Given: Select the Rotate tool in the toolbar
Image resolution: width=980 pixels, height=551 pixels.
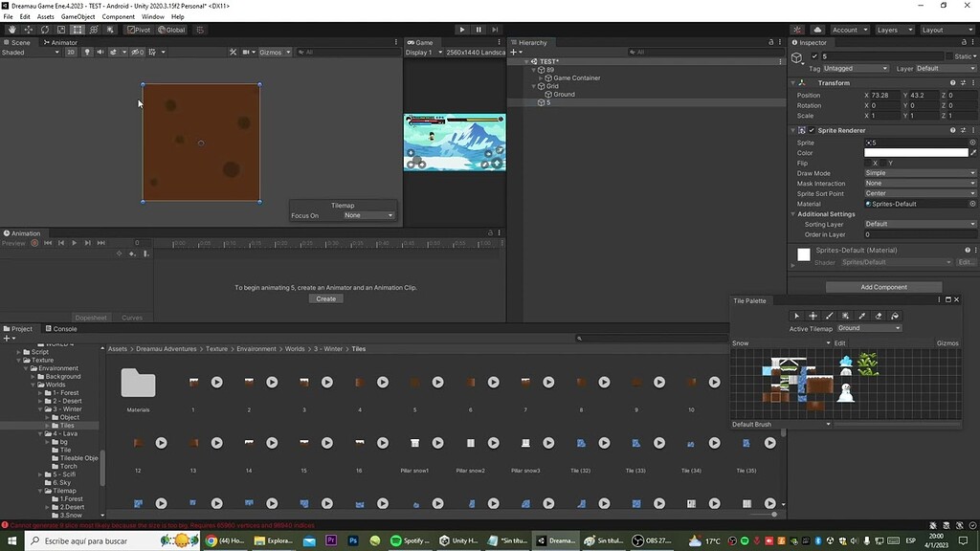Looking at the screenshot, I should (44, 29).
